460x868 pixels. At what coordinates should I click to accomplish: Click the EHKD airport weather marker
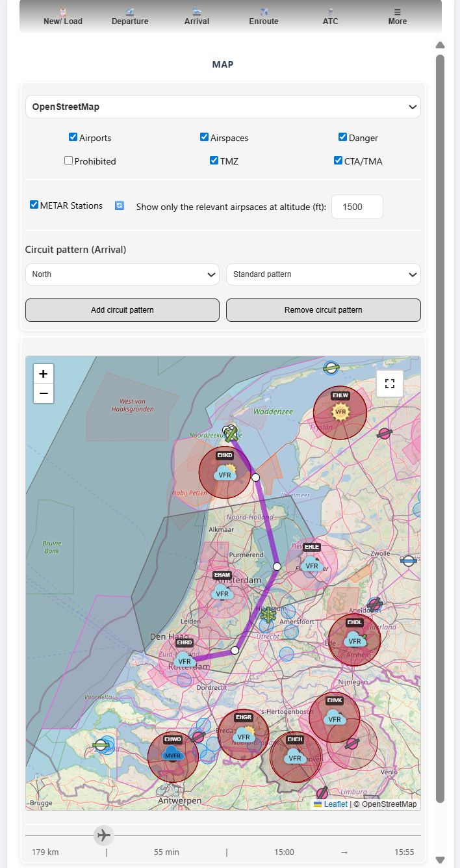225,473
